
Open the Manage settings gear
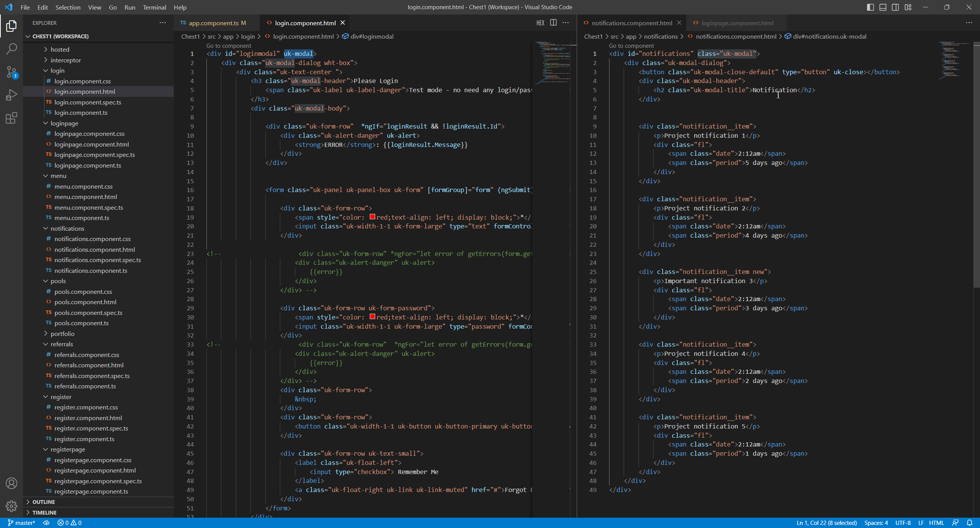coord(11,506)
